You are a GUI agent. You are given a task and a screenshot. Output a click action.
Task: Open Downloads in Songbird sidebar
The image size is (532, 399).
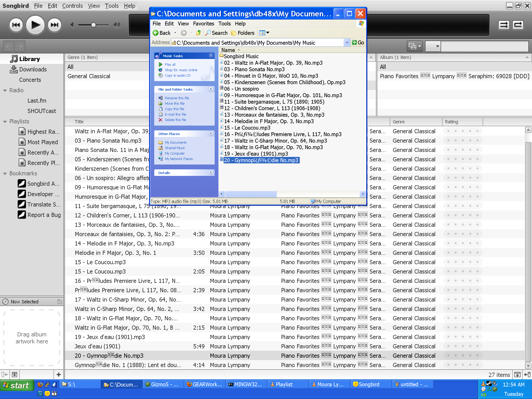pos(33,69)
